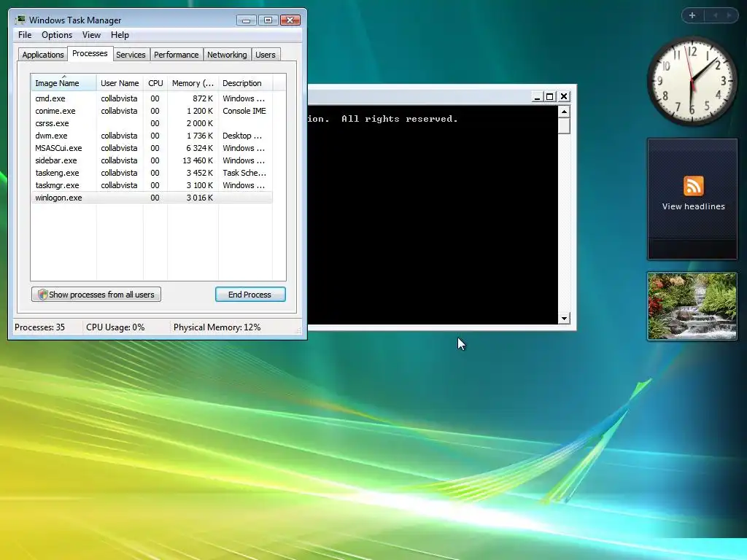Sort by the User Name column header
Screen dimensions: 747x560
(x=120, y=83)
